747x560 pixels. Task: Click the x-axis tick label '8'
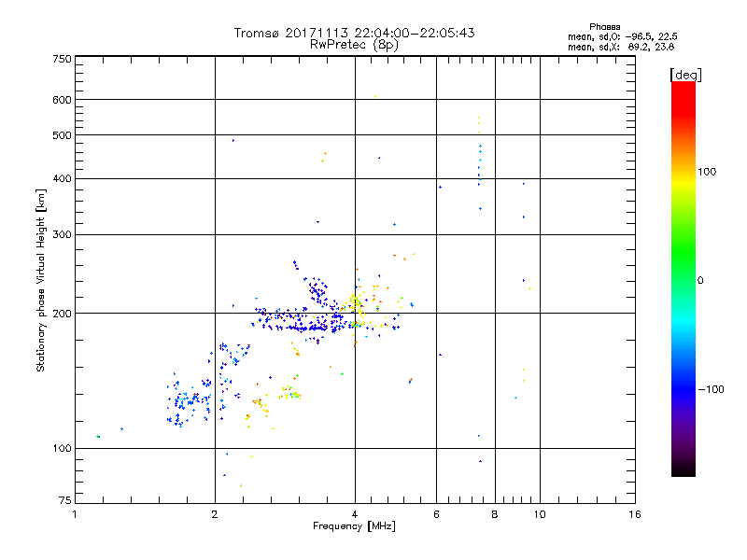pyautogui.click(x=495, y=514)
